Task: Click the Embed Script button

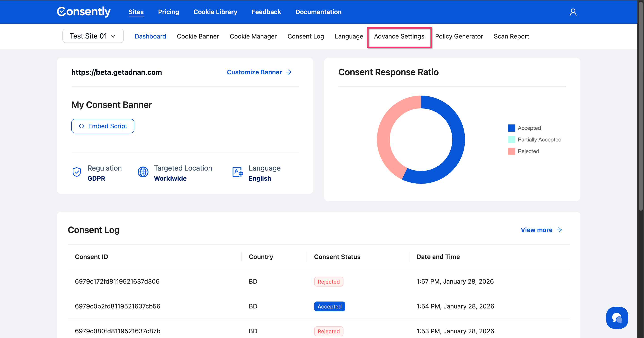Action: [103, 126]
